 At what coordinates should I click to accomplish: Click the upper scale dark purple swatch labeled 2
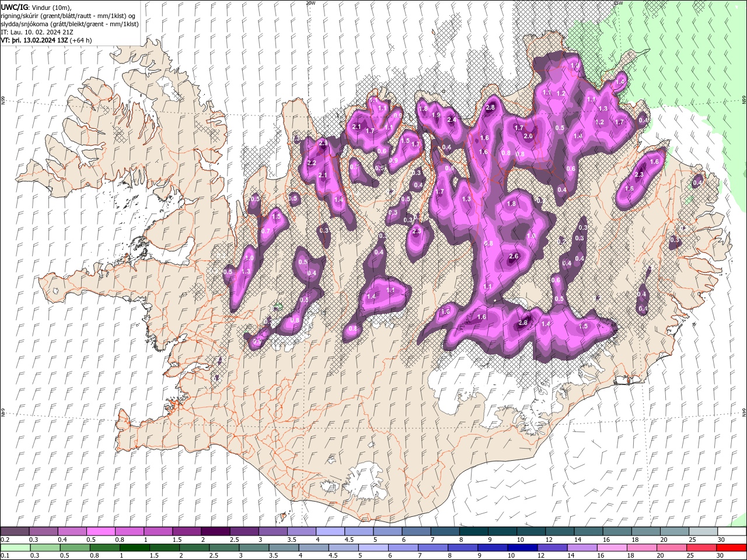pyautogui.click(x=215, y=531)
